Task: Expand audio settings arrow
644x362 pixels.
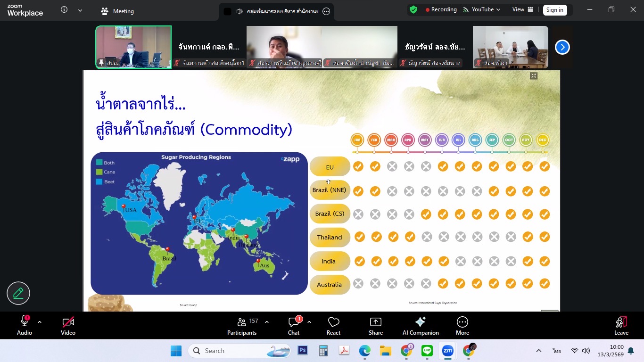Action: 40,322
